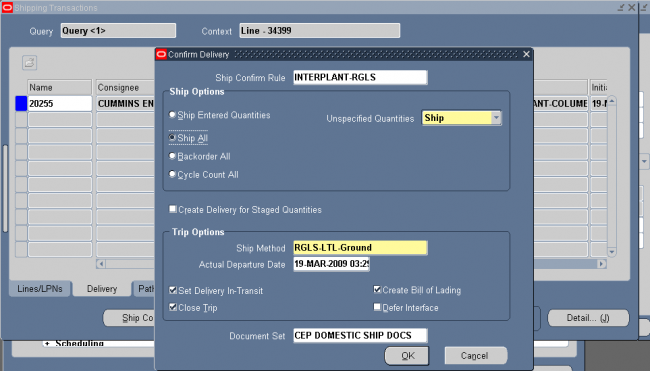Click the Oracle icon in Shipping Transactions title
Screen dimensions: 650x371
tap(7, 8)
